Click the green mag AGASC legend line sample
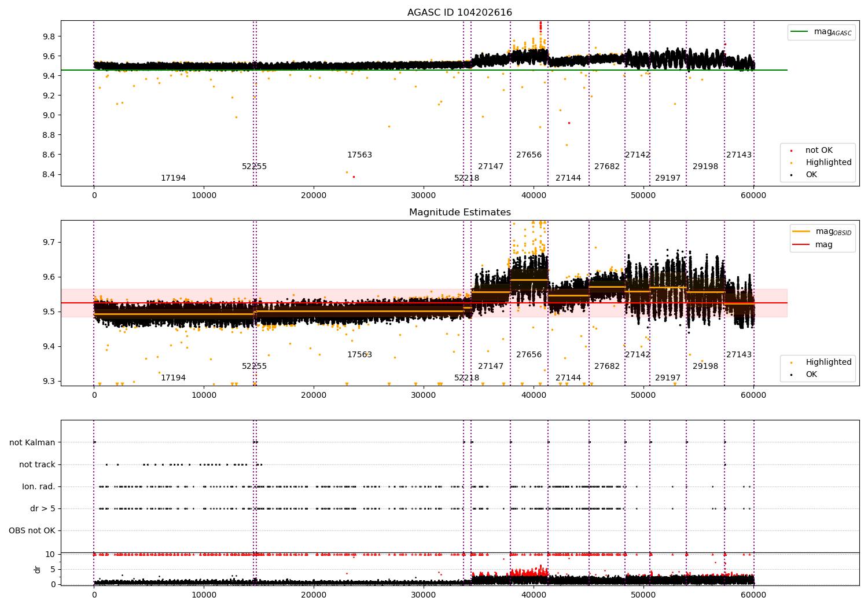This screenshot has height=608, width=868. [x=800, y=32]
